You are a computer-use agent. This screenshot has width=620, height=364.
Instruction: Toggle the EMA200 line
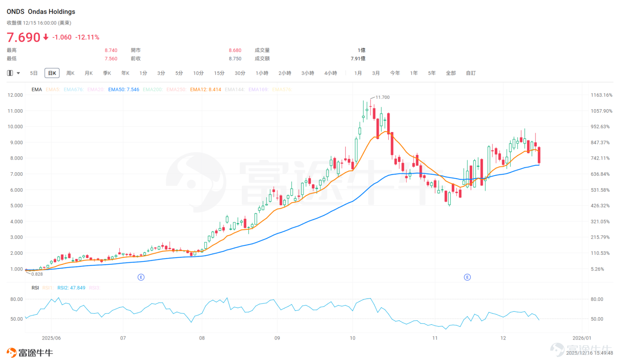coord(153,89)
